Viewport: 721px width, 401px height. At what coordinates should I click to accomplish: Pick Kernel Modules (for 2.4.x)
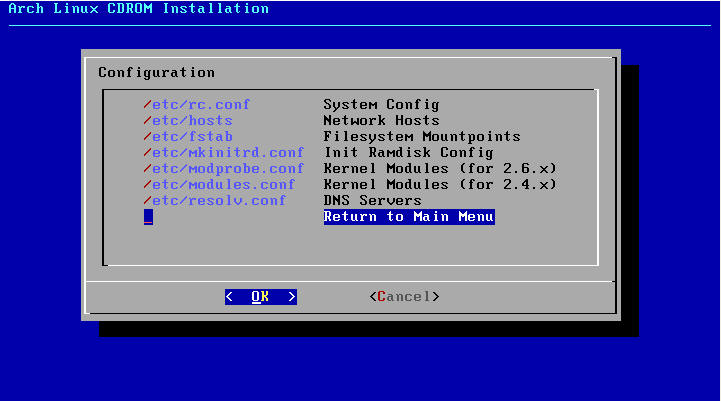[x=439, y=184]
